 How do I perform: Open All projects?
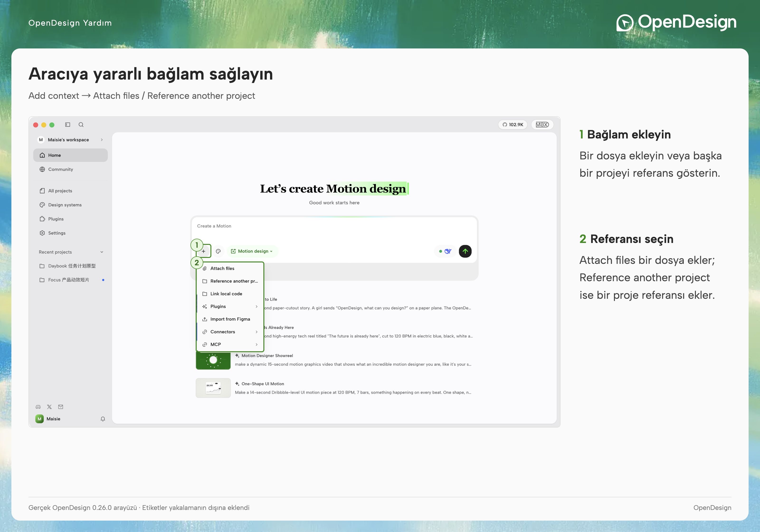click(x=71, y=191)
